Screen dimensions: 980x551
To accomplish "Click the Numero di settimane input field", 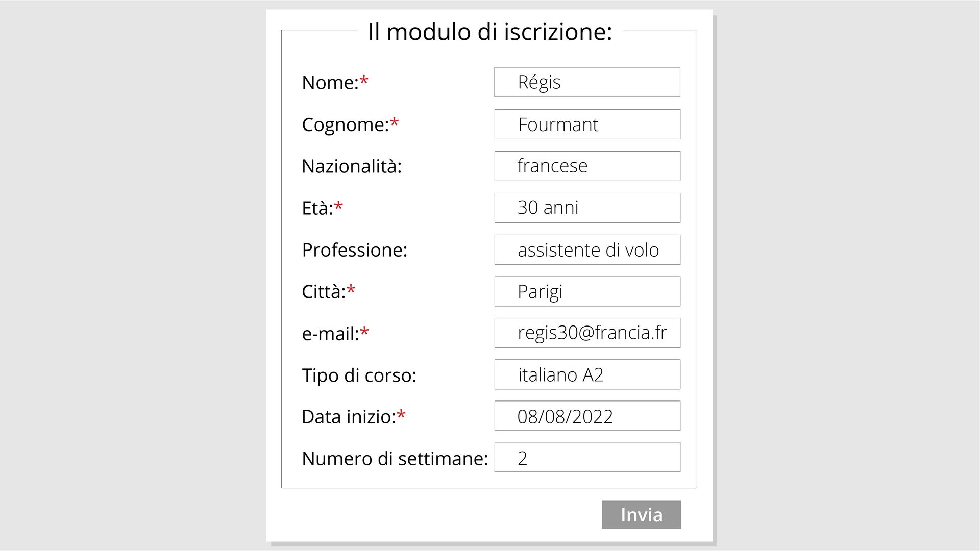I will 587,457.
